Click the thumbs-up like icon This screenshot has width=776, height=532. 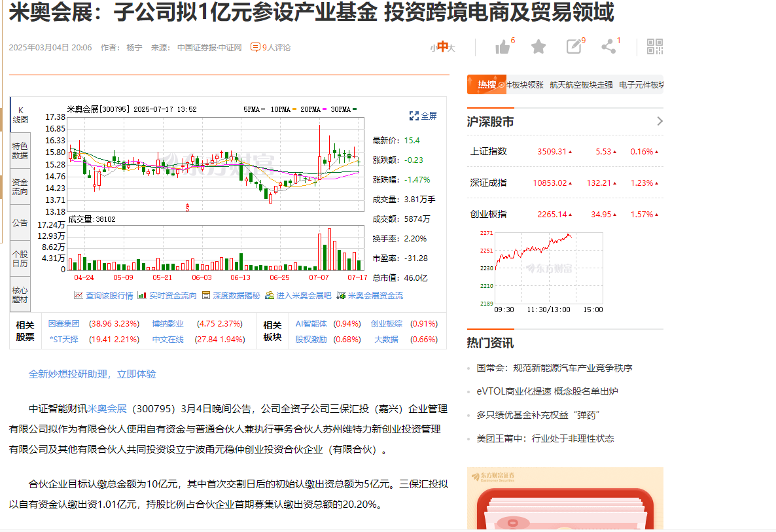pos(503,47)
